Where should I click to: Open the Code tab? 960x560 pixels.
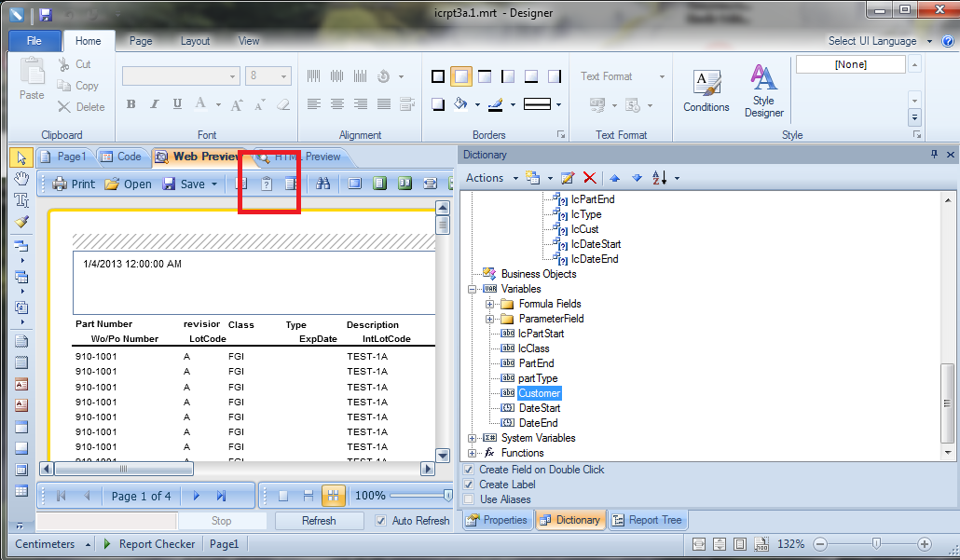pos(121,157)
